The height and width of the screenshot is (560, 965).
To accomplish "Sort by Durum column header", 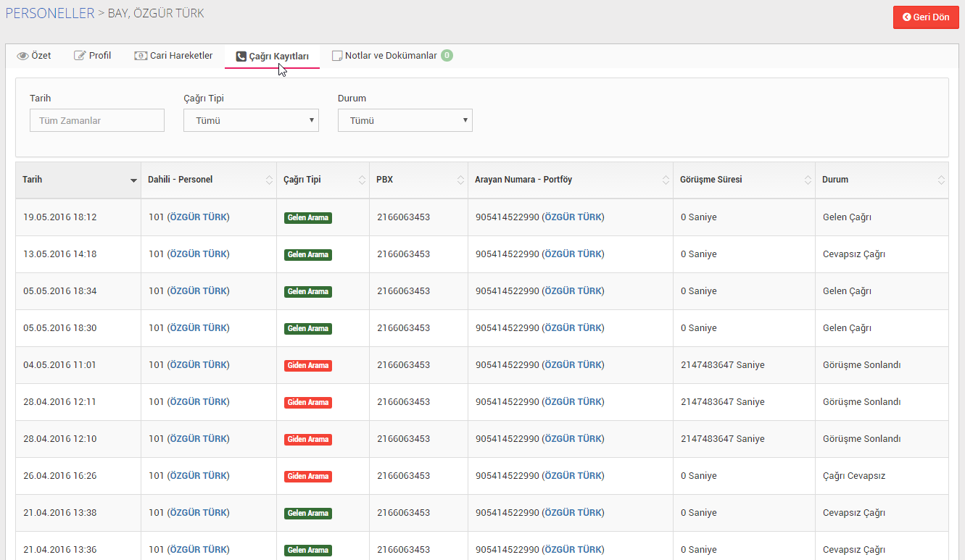I will click(882, 180).
